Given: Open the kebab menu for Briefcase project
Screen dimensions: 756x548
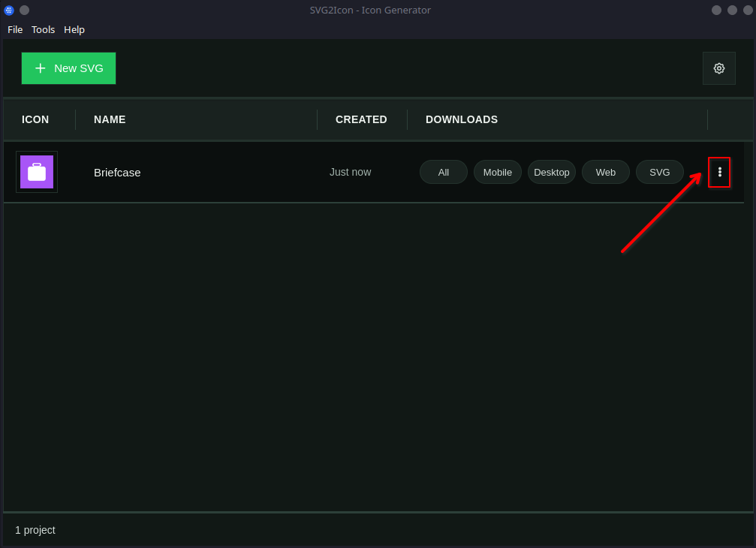Looking at the screenshot, I should (719, 172).
